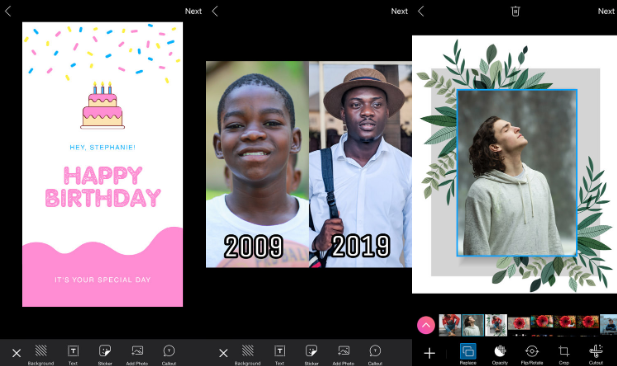
Task: Go back from the leaf frame editor
Action: (421, 11)
